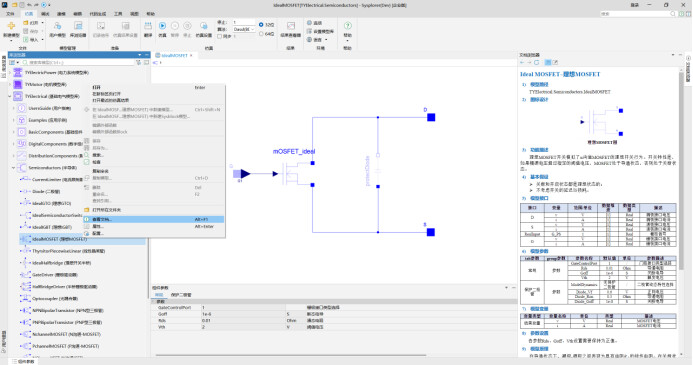This screenshot has width=693, height=365.
Task: Choose 打开所在文件夹 in context menu
Action: pos(154,210)
